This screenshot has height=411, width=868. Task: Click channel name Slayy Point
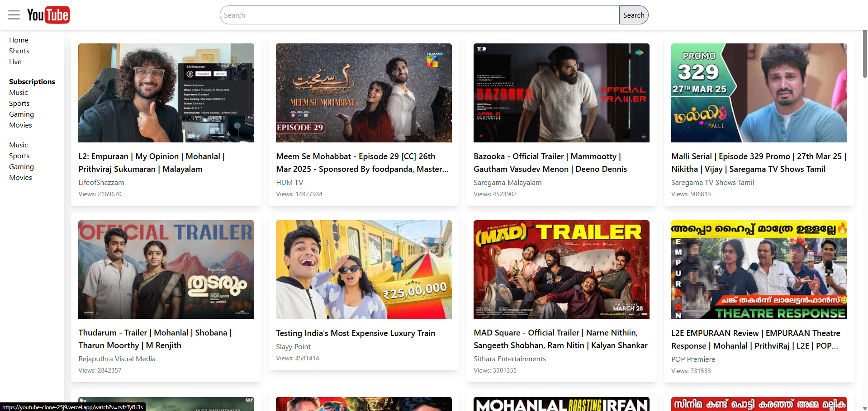click(294, 347)
